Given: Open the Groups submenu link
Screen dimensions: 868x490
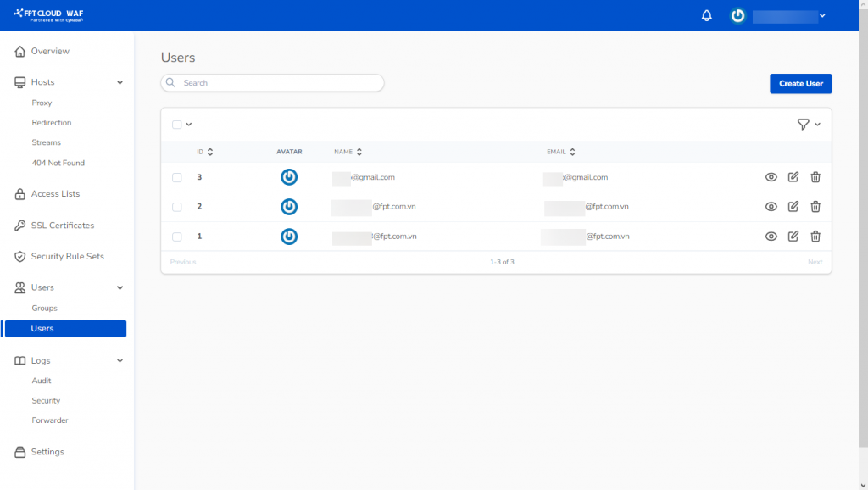Looking at the screenshot, I should (x=44, y=309).
